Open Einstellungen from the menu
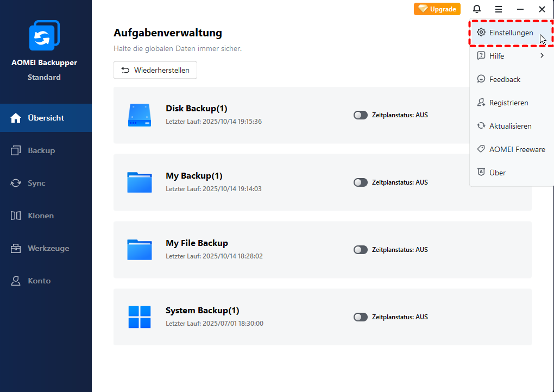The height and width of the screenshot is (392, 554). pos(511,33)
